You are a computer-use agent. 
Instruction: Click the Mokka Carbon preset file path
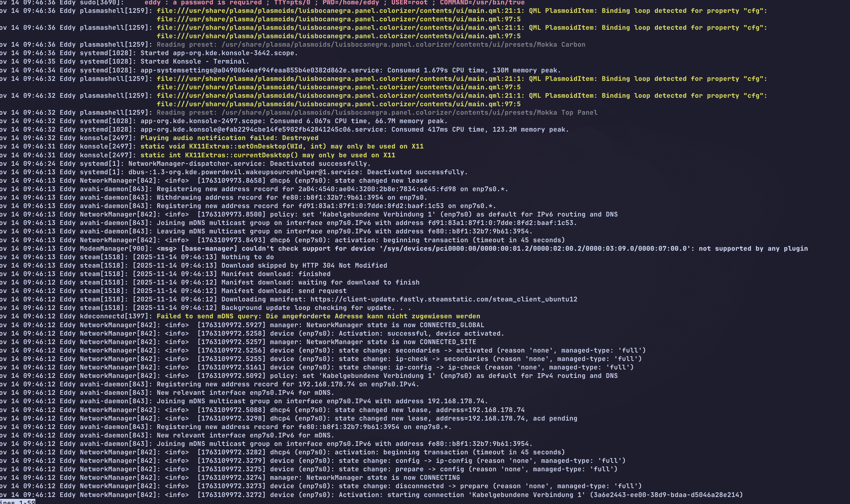click(x=403, y=44)
